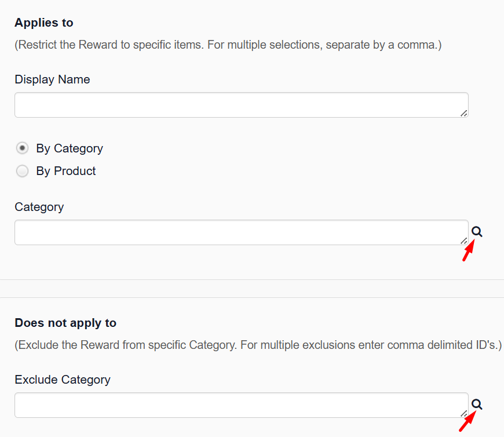504x437 pixels.
Task: Click the Exclude the Reward hint text
Action: coord(258,345)
